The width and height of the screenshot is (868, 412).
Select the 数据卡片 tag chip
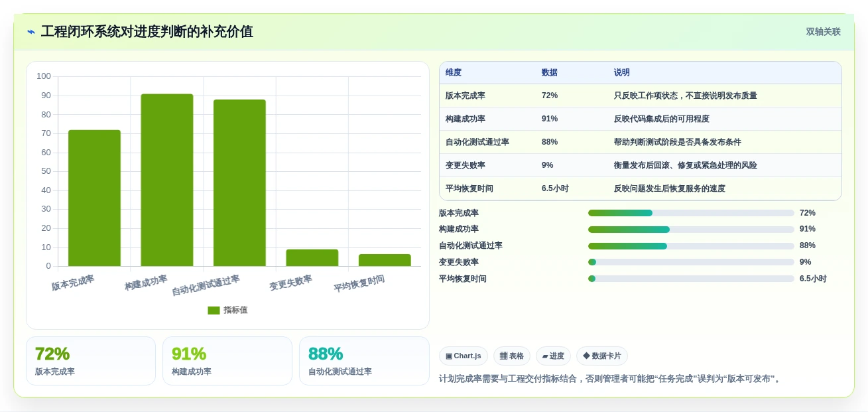point(602,356)
